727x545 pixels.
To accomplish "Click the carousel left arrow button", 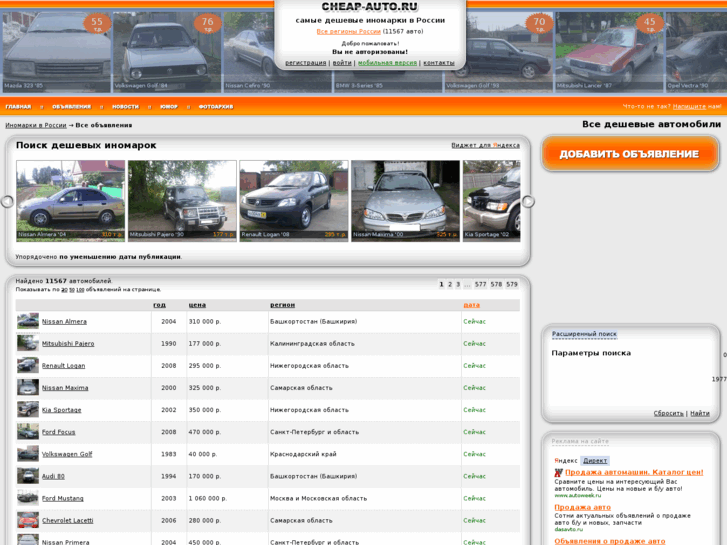I will [x=7, y=201].
